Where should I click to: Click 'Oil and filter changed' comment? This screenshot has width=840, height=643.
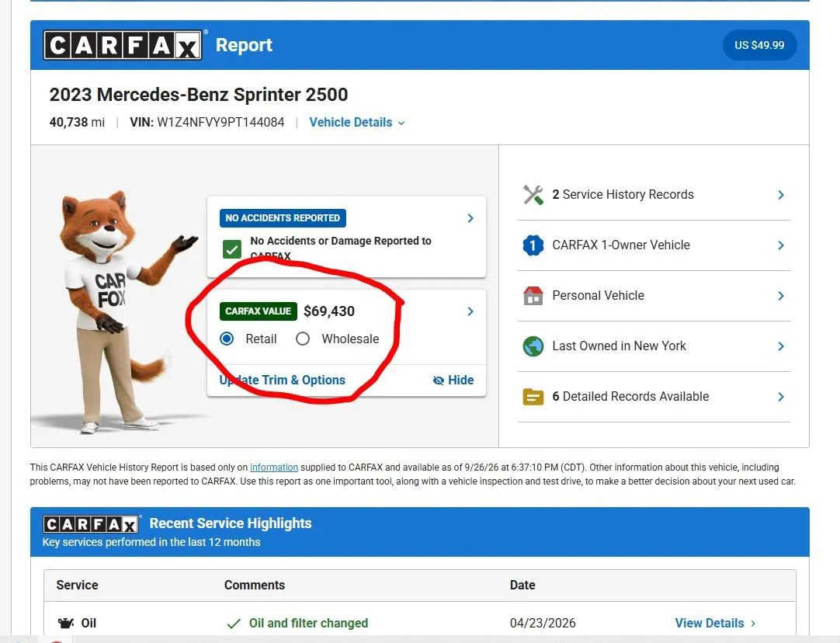click(308, 623)
